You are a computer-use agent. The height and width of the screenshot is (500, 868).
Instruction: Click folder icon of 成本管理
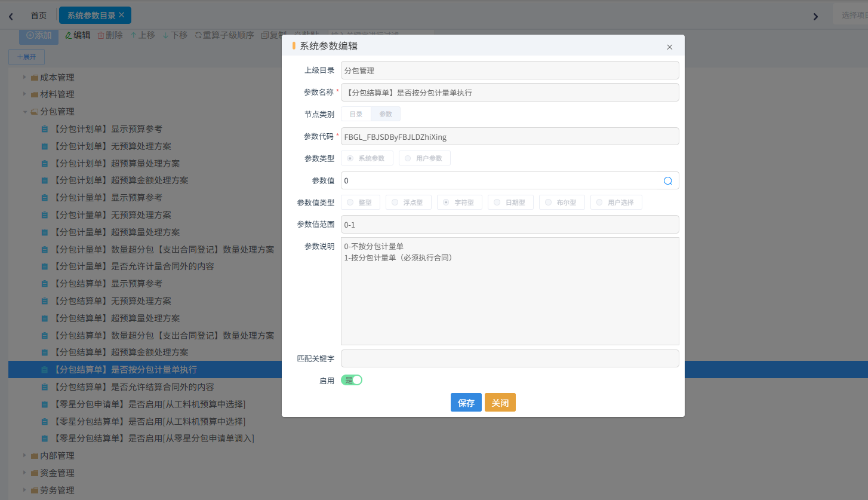click(x=35, y=78)
